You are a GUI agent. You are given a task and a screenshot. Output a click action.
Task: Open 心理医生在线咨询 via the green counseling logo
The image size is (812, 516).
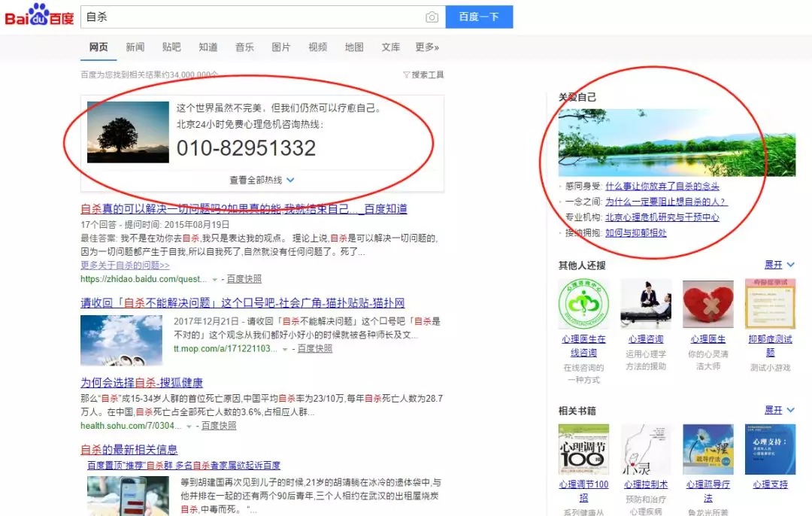click(x=583, y=304)
